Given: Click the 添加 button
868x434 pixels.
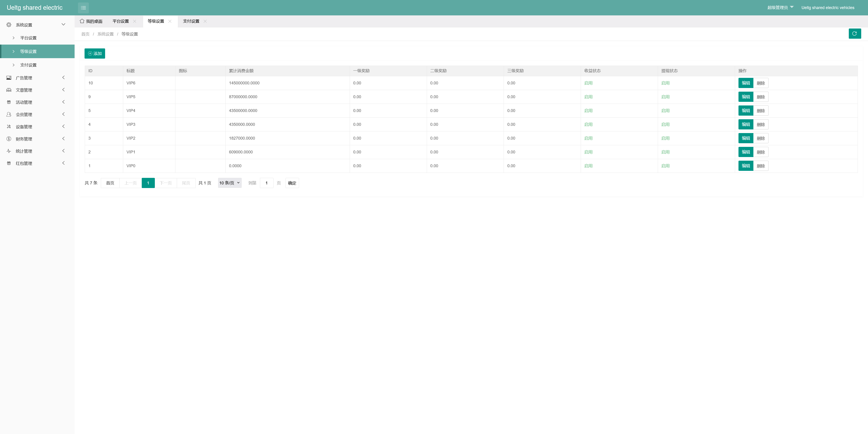Looking at the screenshot, I should tap(95, 54).
